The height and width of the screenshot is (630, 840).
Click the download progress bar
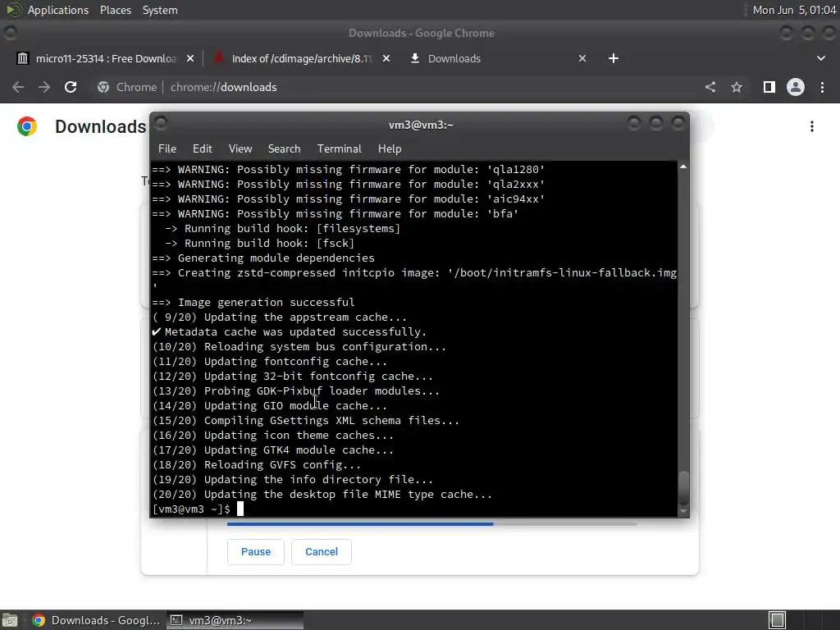pos(431,523)
